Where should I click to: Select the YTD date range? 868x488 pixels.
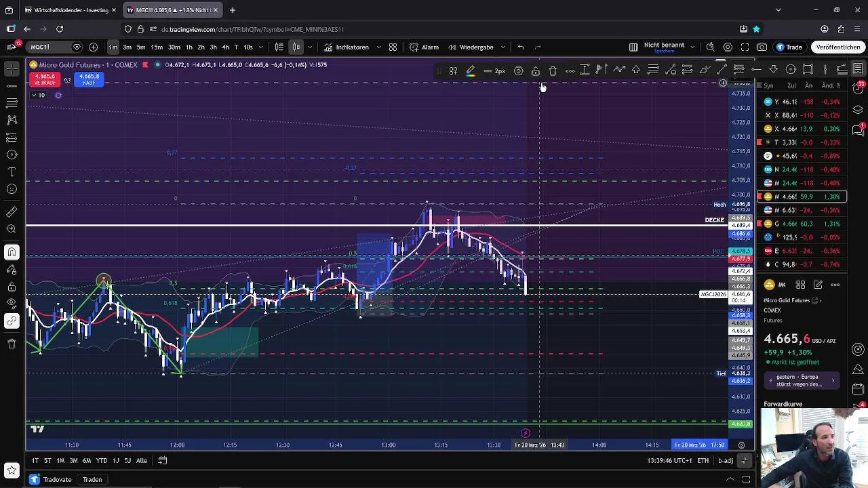tap(101, 460)
